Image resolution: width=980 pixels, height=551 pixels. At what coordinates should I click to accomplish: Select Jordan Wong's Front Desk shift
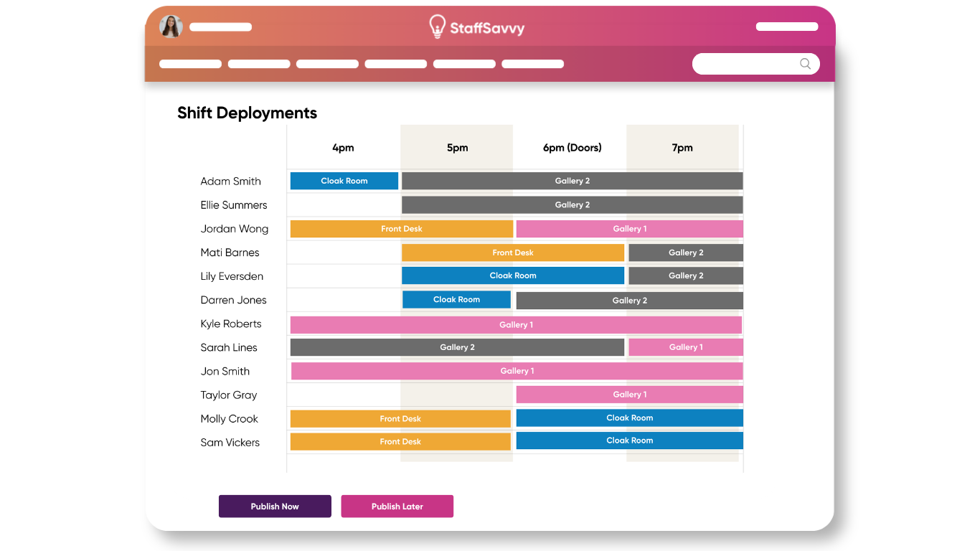[x=402, y=229]
